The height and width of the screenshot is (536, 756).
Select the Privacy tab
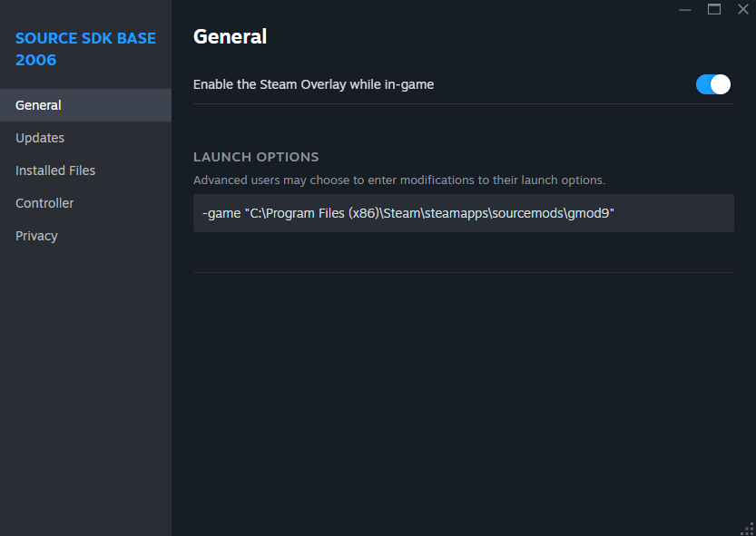coord(36,236)
